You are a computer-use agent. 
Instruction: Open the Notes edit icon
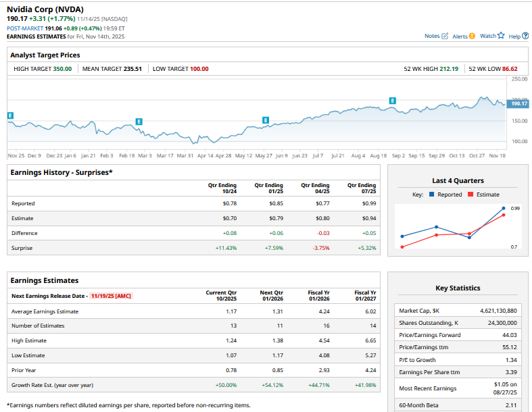(445, 36)
